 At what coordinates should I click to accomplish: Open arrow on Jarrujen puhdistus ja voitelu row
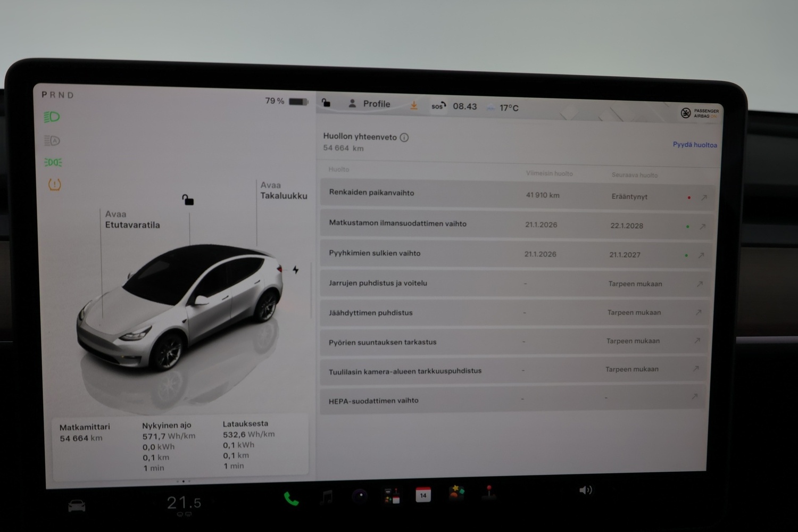pyautogui.click(x=700, y=284)
